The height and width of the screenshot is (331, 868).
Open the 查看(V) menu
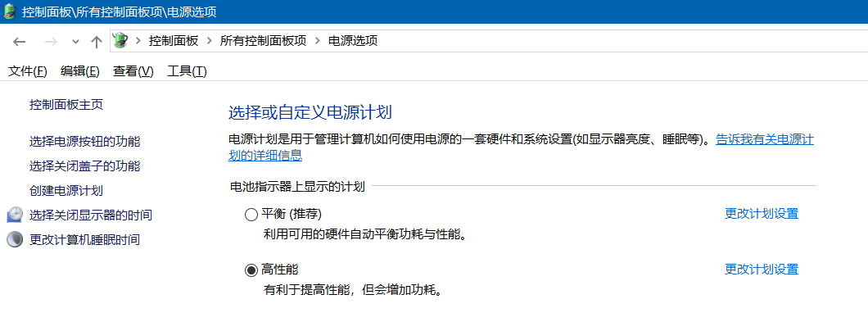[133, 71]
